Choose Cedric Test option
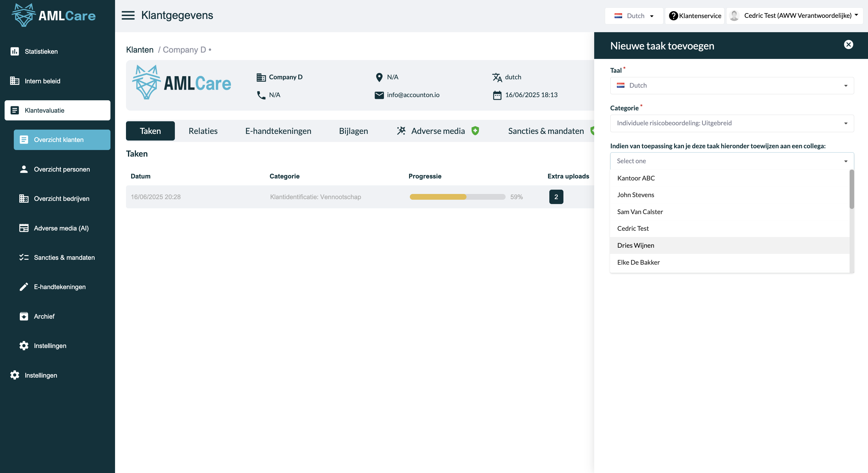The width and height of the screenshot is (868, 473). (x=729, y=228)
